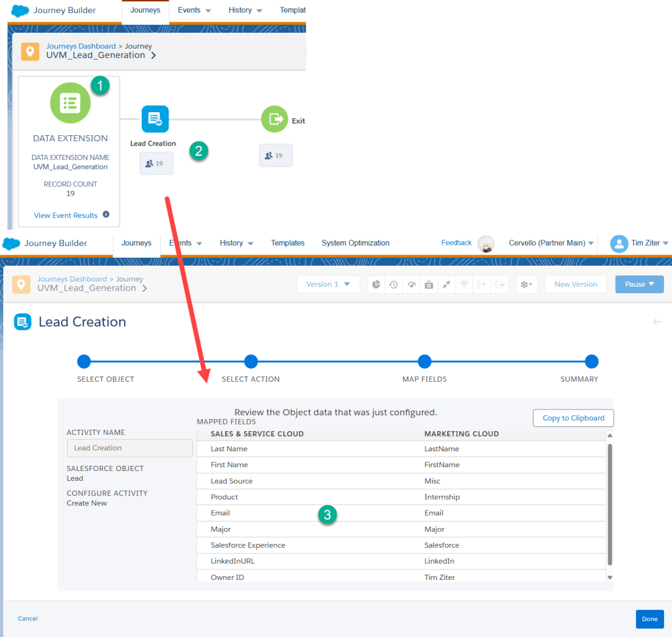The width and height of the screenshot is (672, 637).
Task: Click the back arrow beside Lead Creation
Action: (657, 322)
